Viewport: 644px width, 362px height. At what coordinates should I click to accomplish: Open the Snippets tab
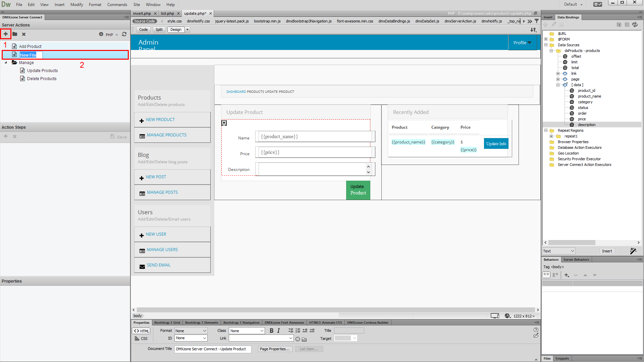click(x=562, y=358)
